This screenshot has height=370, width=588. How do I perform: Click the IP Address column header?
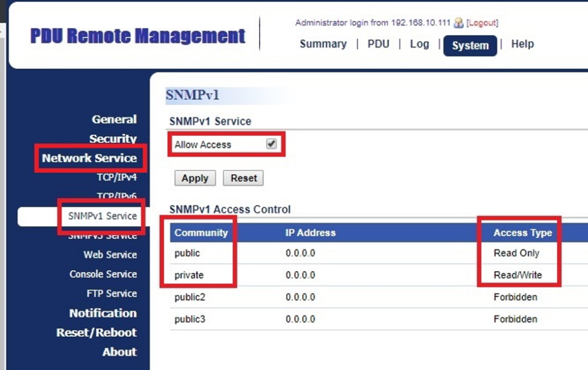(x=311, y=233)
